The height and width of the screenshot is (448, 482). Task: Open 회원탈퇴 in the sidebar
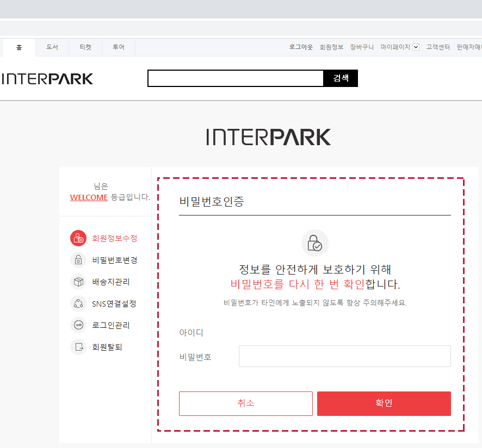(x=107, y=347)
